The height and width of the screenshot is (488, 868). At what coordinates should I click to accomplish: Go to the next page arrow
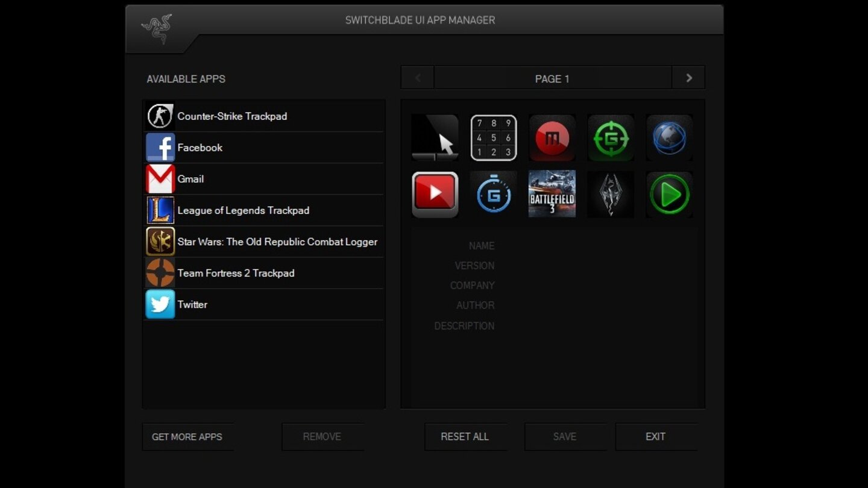(688, 78)
